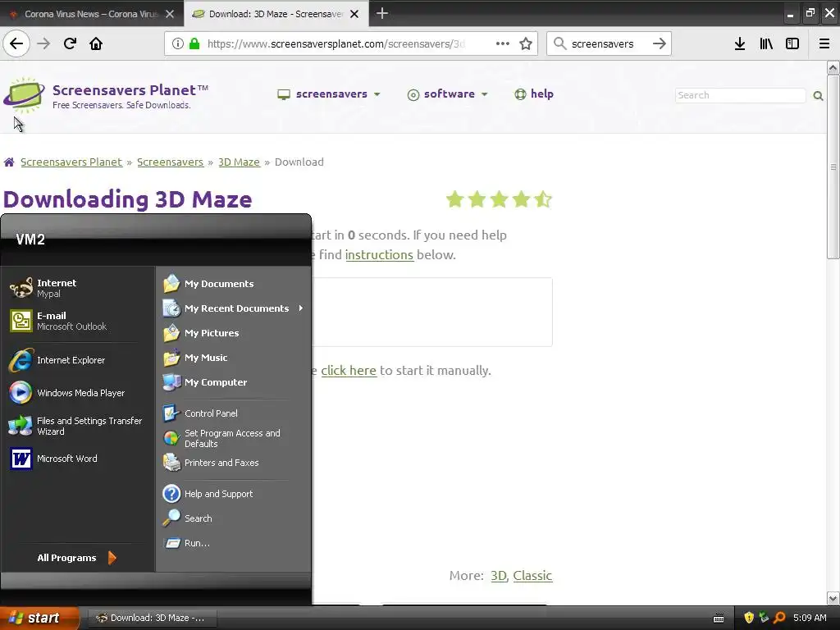
Task: Expand the software site menu
Action: coord(447,94)
